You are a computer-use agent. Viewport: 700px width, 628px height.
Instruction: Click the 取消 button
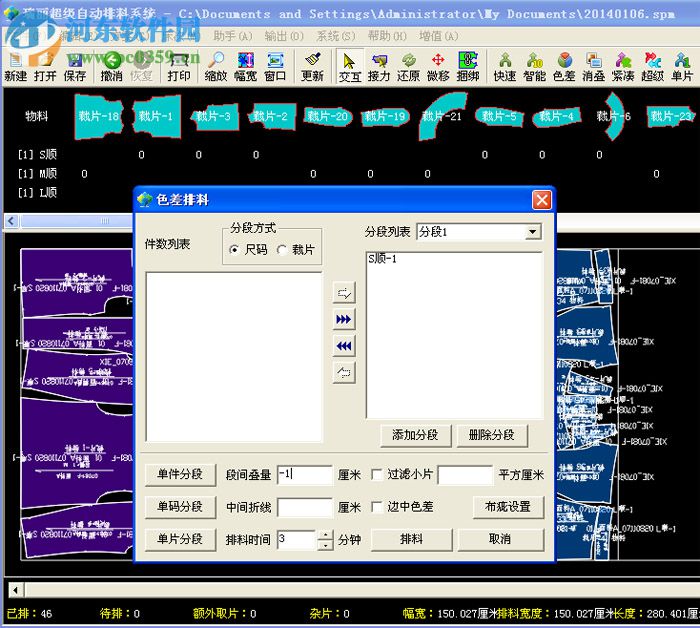(x=500, y=539)
